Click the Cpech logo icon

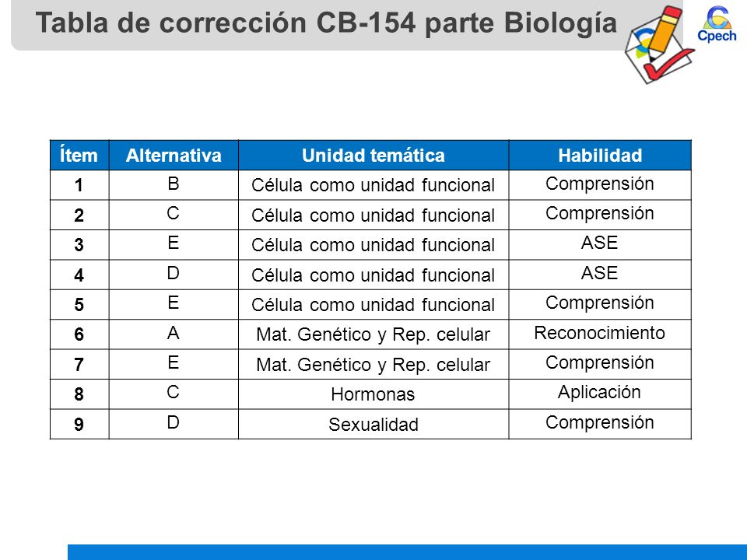tap(717, 24)
